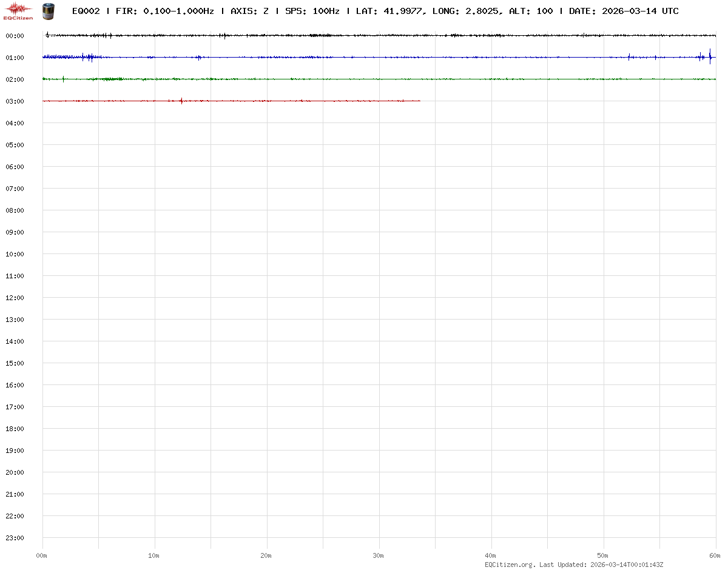Click the 30m minute axis label

pyautogui.click(x=379, y=555)
